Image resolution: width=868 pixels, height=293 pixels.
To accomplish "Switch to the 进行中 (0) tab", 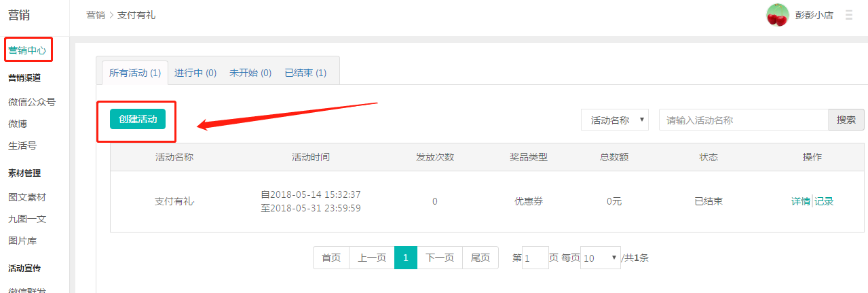I will 195,73.
